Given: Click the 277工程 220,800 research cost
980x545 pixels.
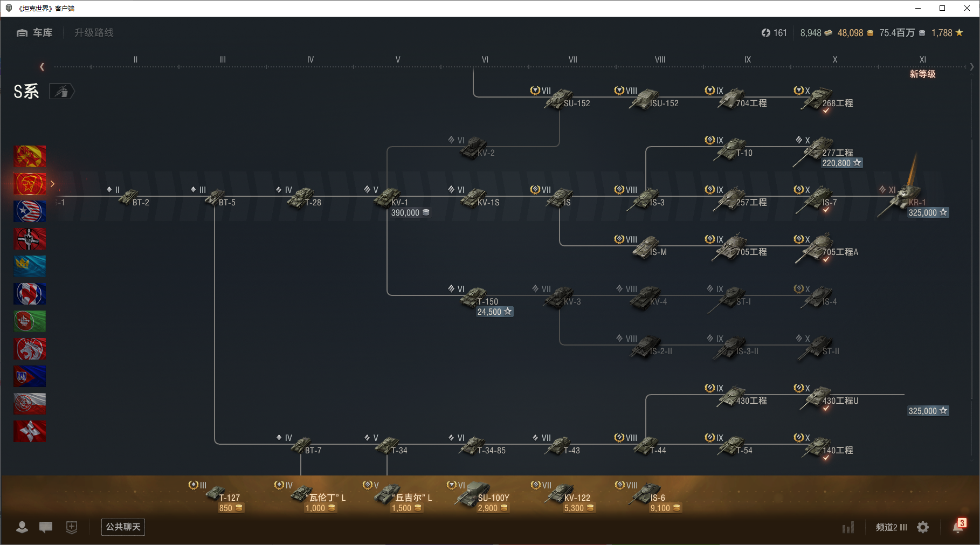Looking at the screenshot, I should [841, 163].
